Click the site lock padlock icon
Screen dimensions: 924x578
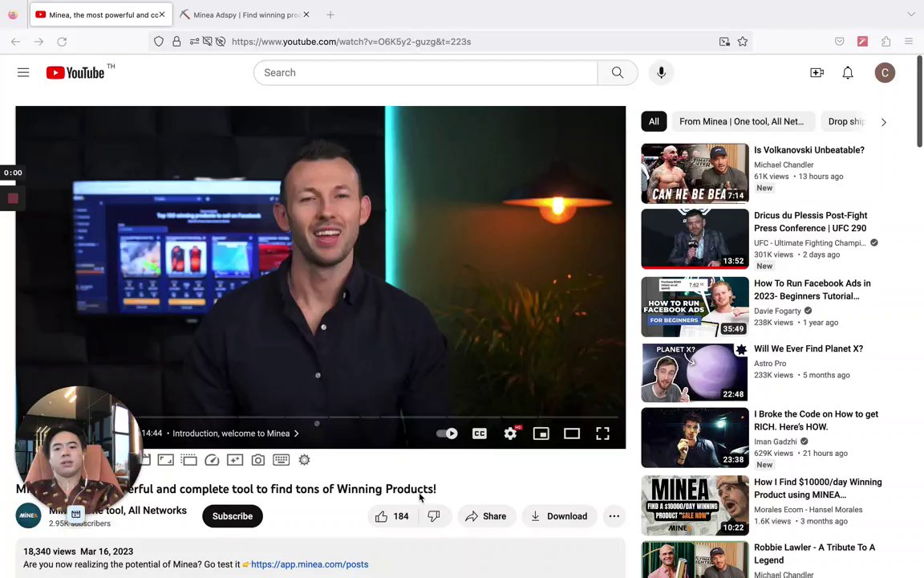point(176,41)
